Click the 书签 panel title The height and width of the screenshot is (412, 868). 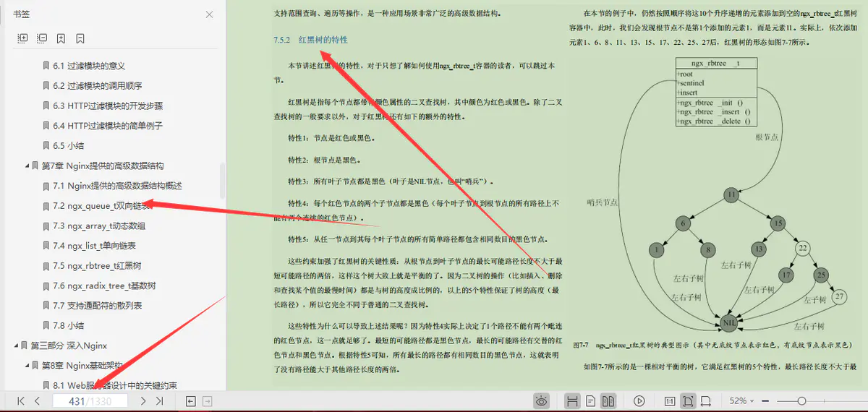(x=22, y=14)
